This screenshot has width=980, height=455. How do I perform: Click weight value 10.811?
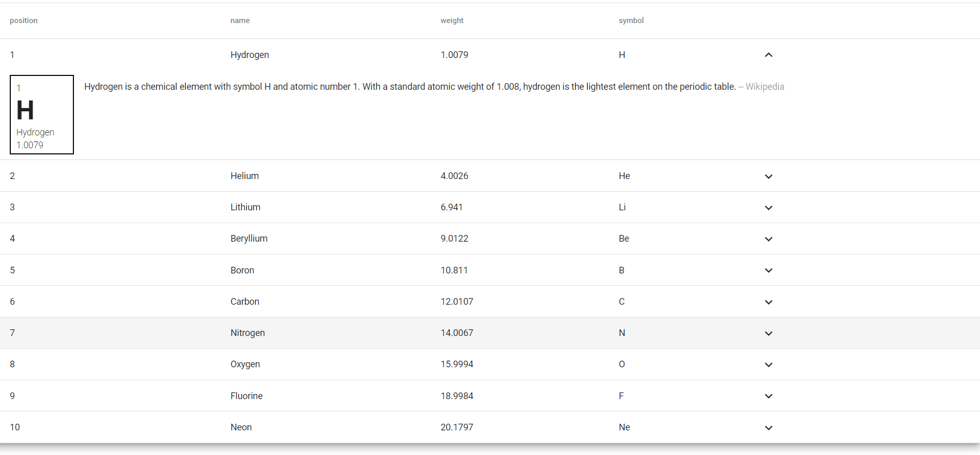point(454,270)
